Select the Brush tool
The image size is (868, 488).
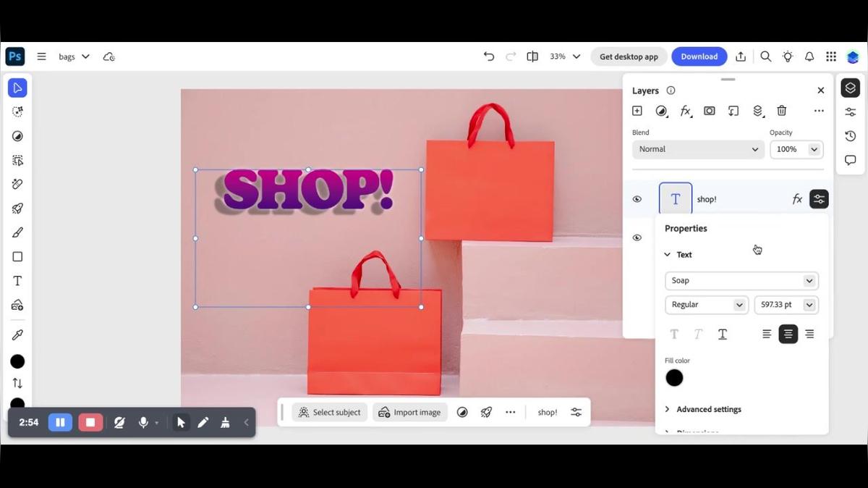click(x=17, y=232)
